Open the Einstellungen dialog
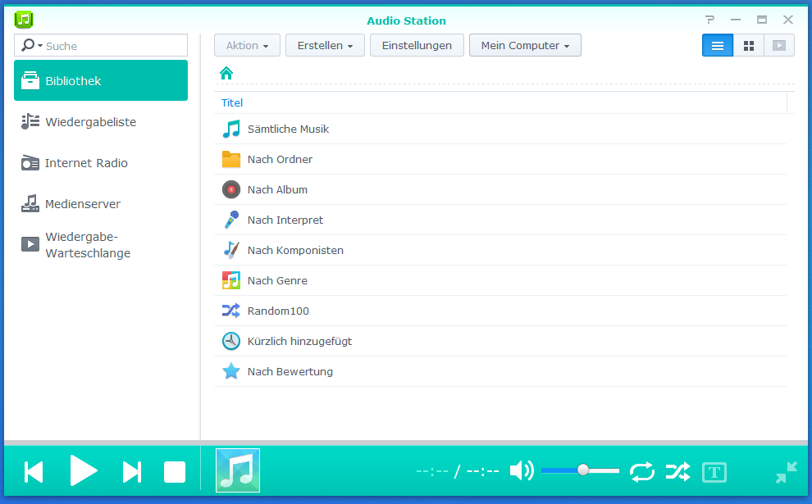The width and height of the screenshot is (812, 504). tap(417, 45)
